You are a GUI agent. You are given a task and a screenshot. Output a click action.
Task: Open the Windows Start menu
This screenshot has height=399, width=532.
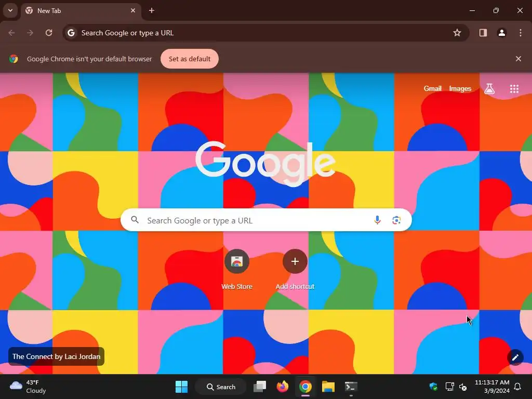[181, 387]
